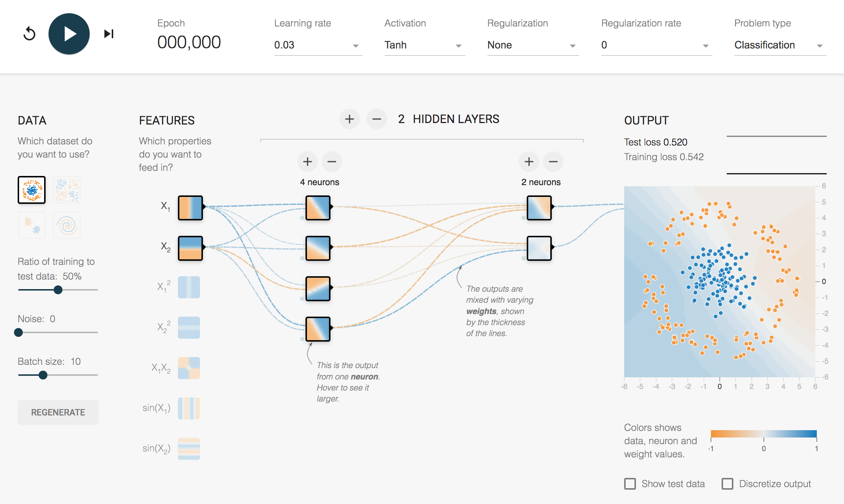The height and width of the screenshot is (504, 844).
Task: Click the reset network icon
Action: pyautogui.click(x=29, y=34)
